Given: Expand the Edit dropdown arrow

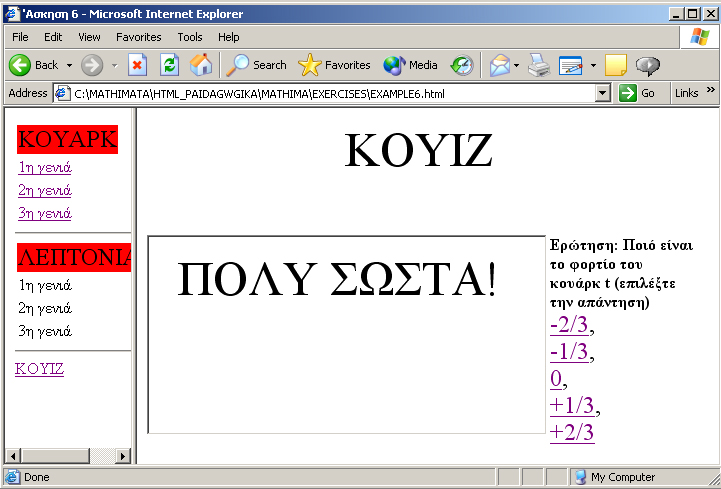Looking at the screenshot, I should click(593, 65).
